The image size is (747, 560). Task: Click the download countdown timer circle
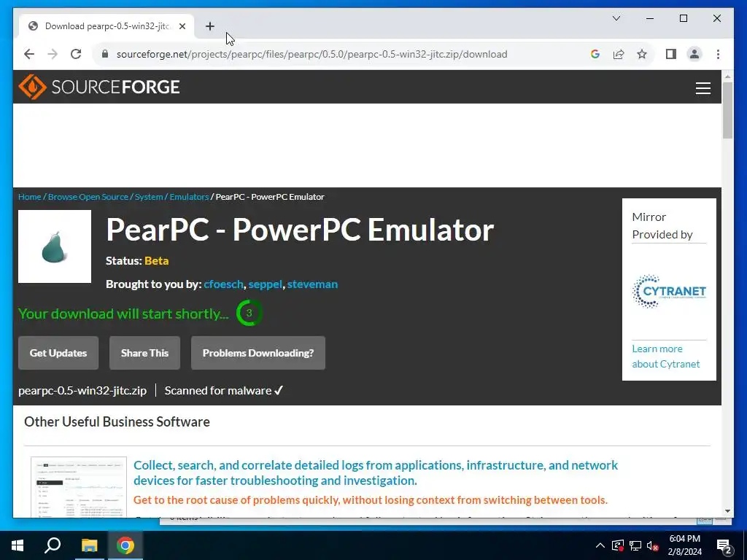tap(249, 314)
